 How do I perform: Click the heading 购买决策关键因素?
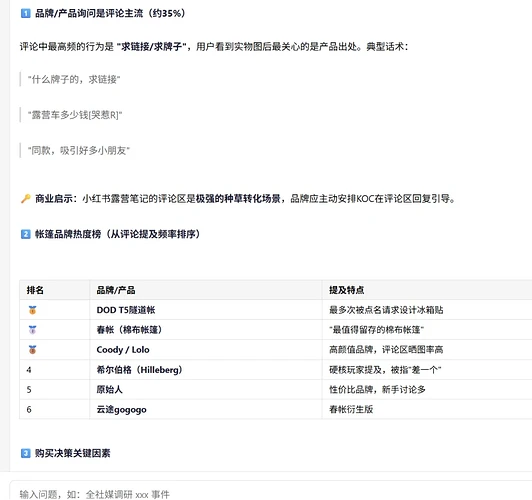73,453
